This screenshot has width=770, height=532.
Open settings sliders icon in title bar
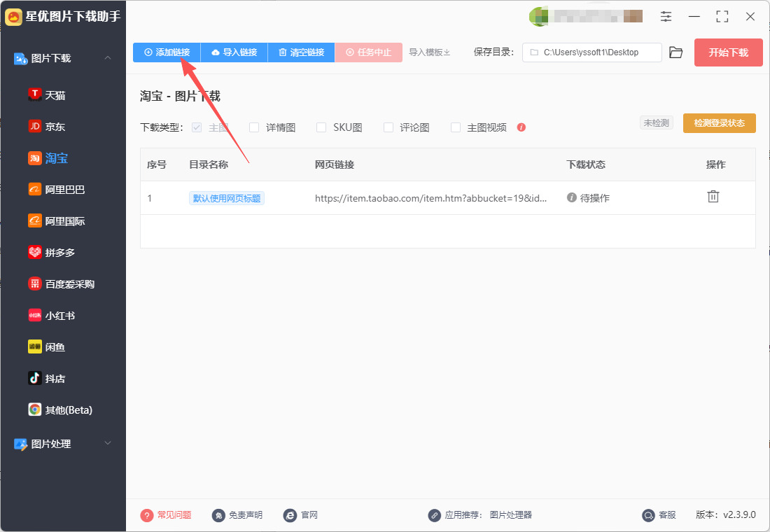point(666,16)
